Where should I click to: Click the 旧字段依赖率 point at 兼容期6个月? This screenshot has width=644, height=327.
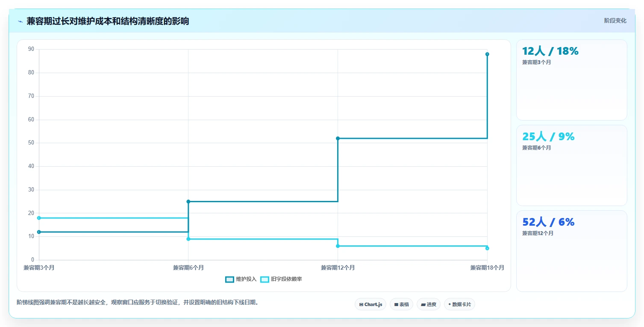tap(188, 239)
